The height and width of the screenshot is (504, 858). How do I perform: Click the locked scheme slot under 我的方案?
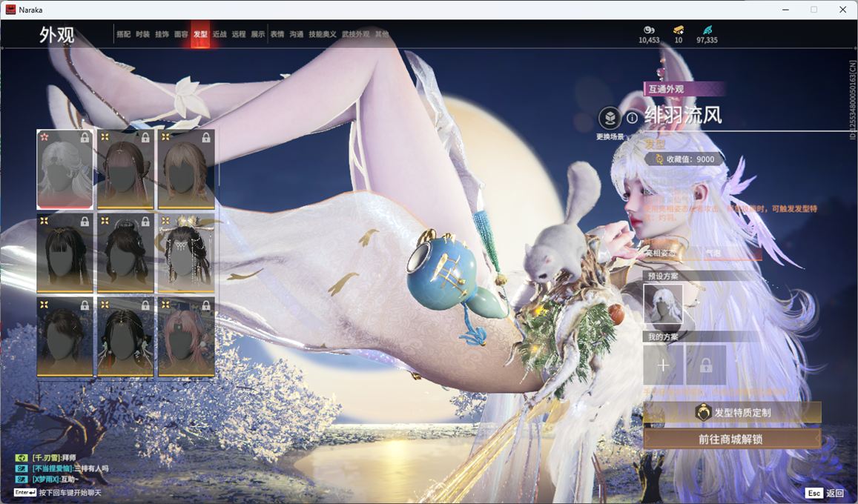click(x=705, y=365)
